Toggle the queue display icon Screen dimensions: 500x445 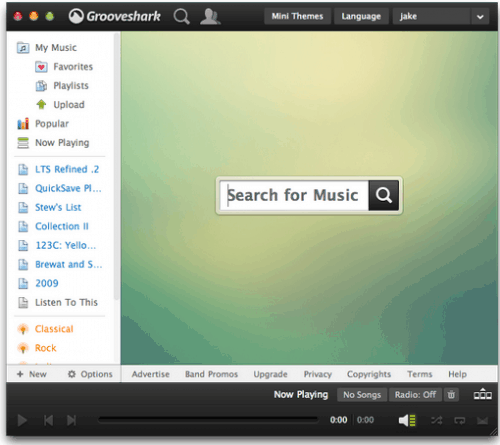click(483, 394)
